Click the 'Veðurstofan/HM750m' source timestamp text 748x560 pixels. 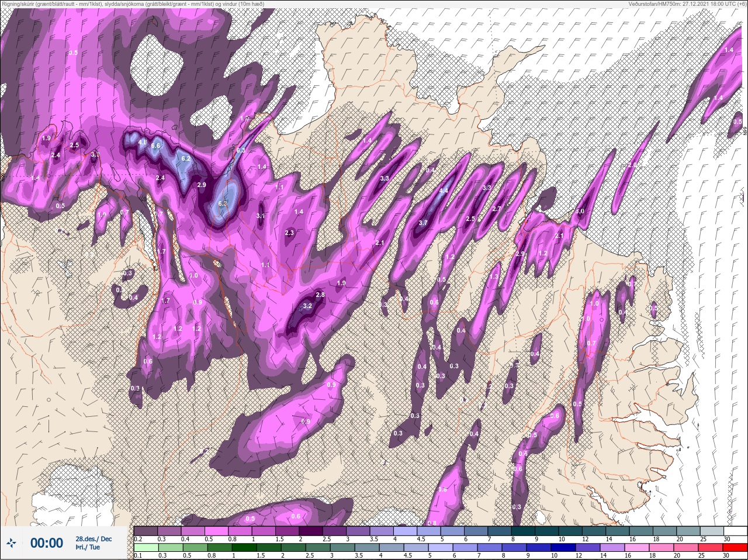point(654,4)
